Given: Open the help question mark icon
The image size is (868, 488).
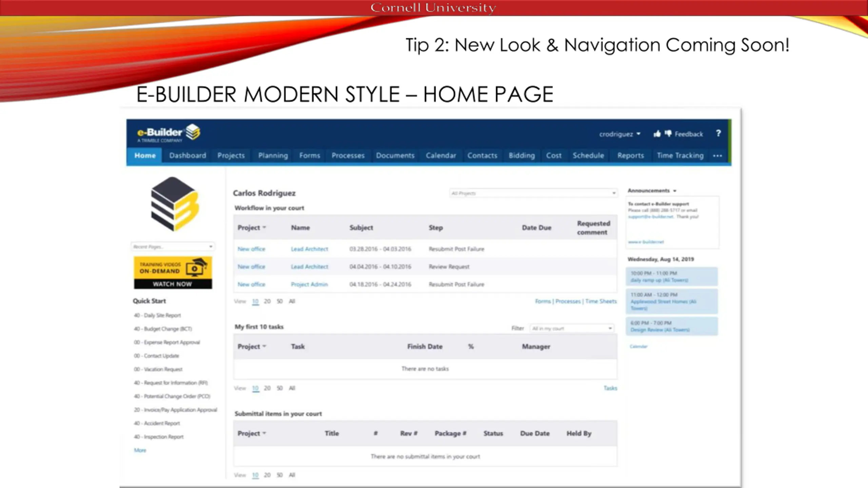Looking at the screenshot, I should (718, 134).
